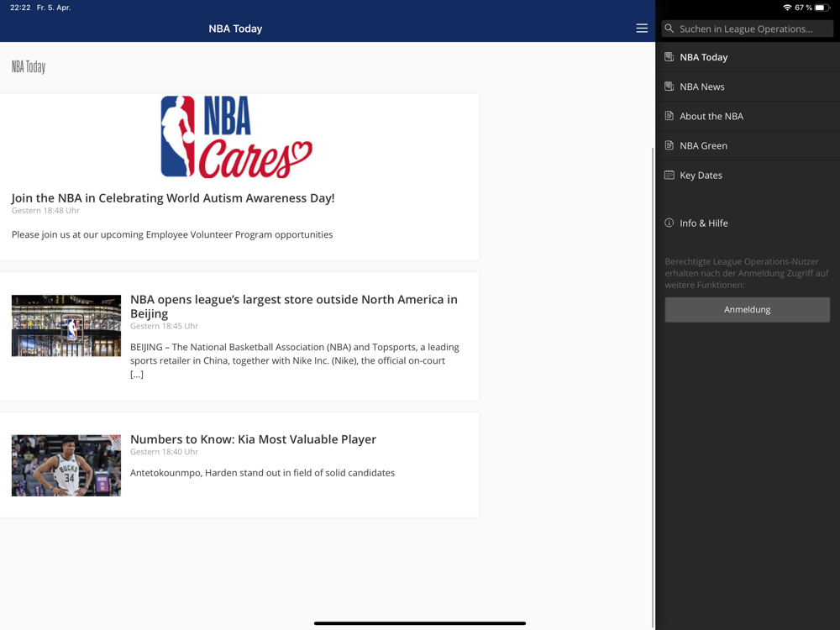
Task: Check the Wi-Fi status icon
Action: [x=787, y=8]
